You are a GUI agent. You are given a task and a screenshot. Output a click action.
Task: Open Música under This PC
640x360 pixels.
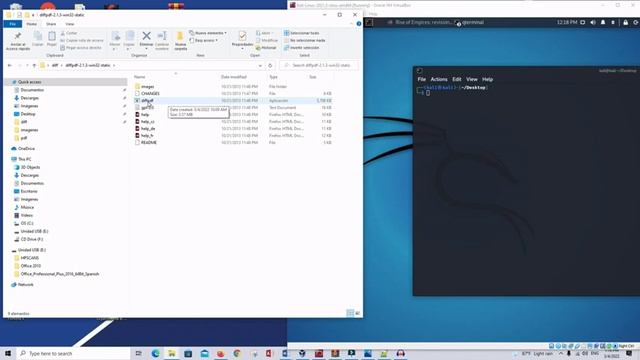pos(27,207)
